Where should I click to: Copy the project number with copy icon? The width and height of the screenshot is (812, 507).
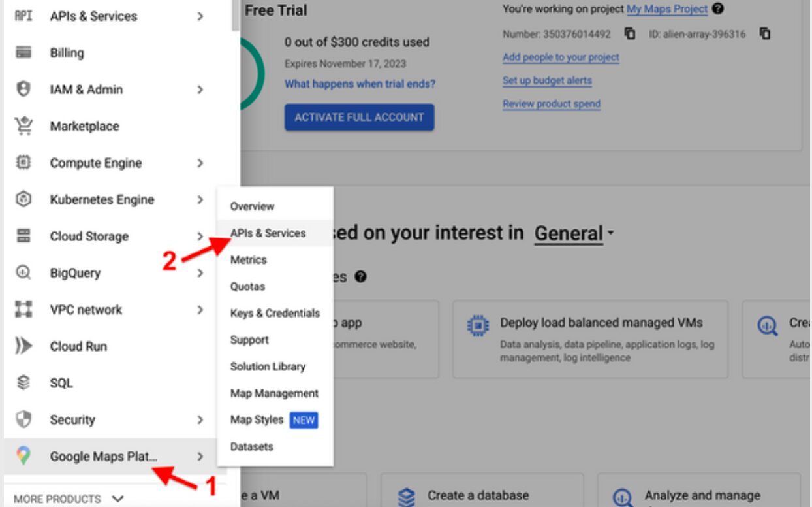coord(630,33)
